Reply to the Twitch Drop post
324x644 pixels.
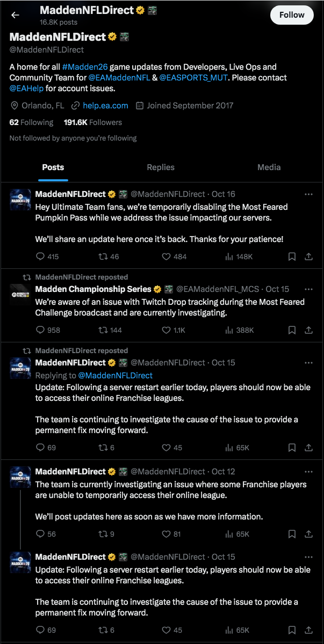click(x=40, y=330)
